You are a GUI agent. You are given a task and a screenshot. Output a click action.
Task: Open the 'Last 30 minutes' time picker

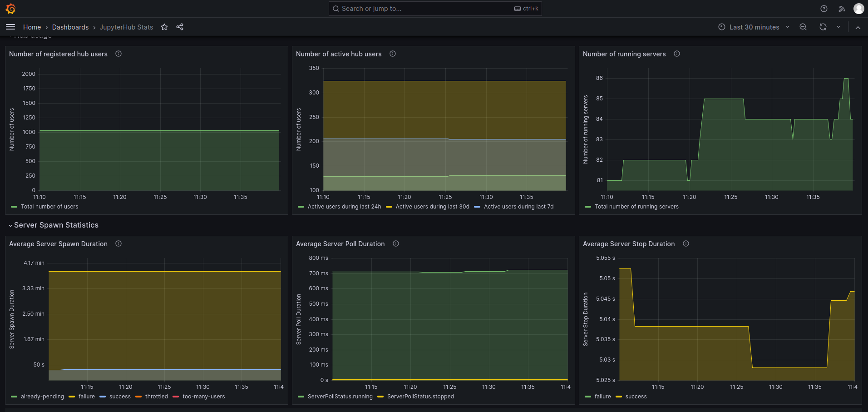pos(754,27)
